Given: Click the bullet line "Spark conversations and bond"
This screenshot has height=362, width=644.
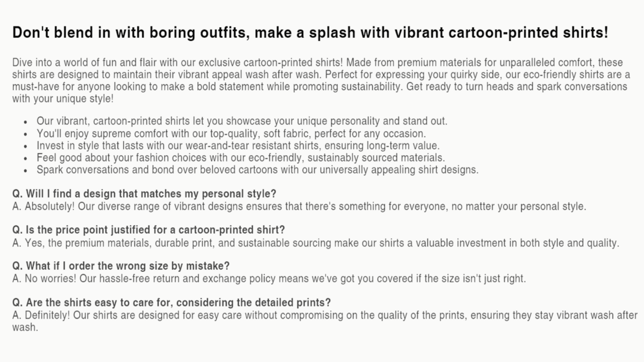Looking at the screenshot, I should click(258, 170).
